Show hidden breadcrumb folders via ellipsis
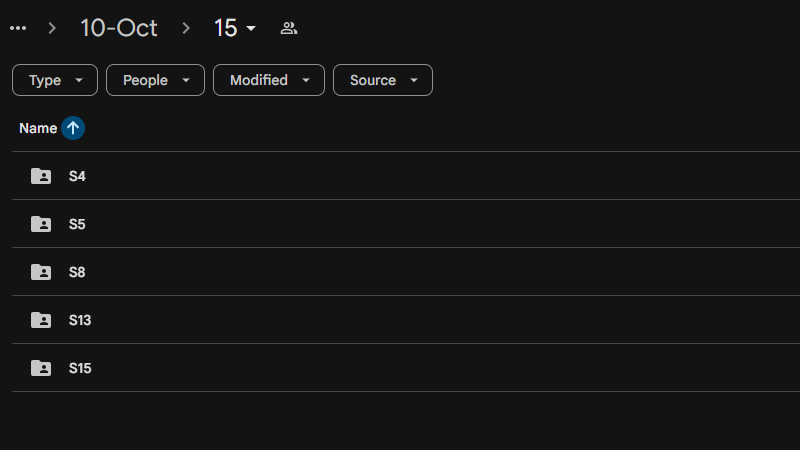Screen dimensions: 800x450 pos(18,28)
